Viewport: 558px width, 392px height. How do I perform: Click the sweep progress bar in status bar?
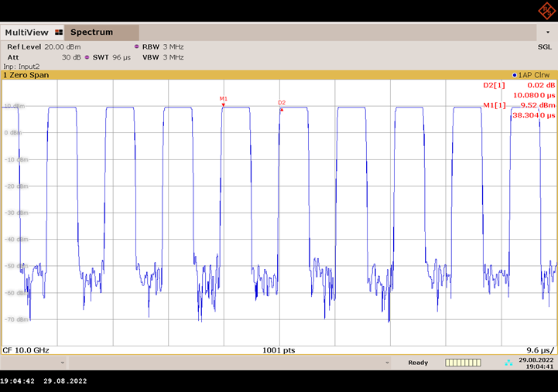pos(463,362)
